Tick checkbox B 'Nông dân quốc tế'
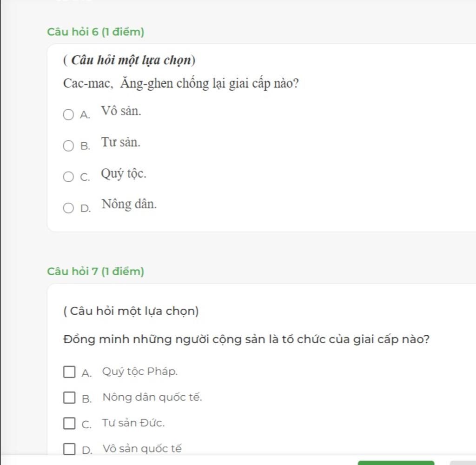The height and width of the screenshot is (465, 476). pyautogui.click(x=69, y=398)
